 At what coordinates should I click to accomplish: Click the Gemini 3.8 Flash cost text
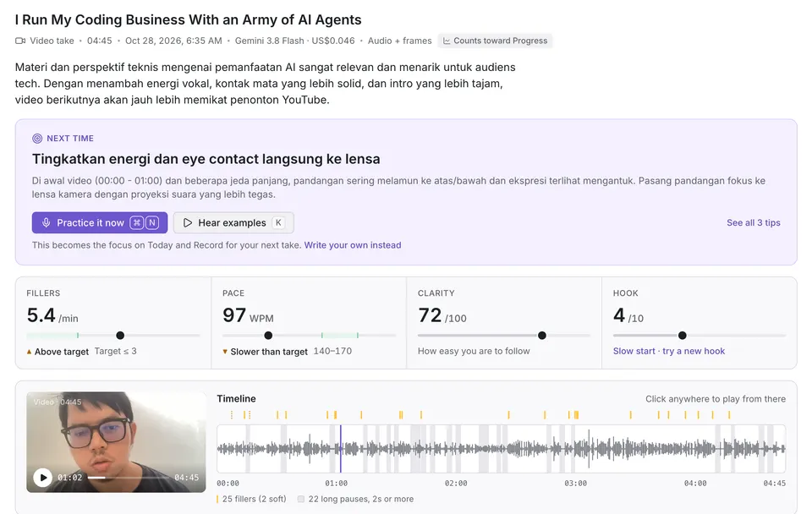(x=294, y=41)
